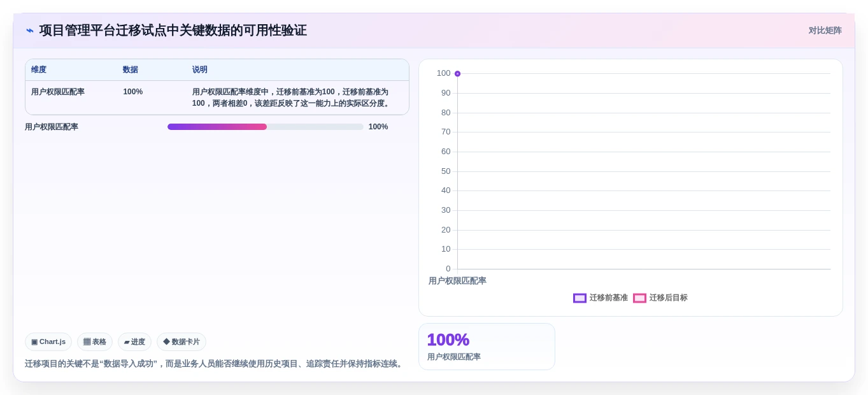Screen dimensions: 868x395
Task: Click the 用户权限匹配率 progress bar
Action: tap(265, 127)
